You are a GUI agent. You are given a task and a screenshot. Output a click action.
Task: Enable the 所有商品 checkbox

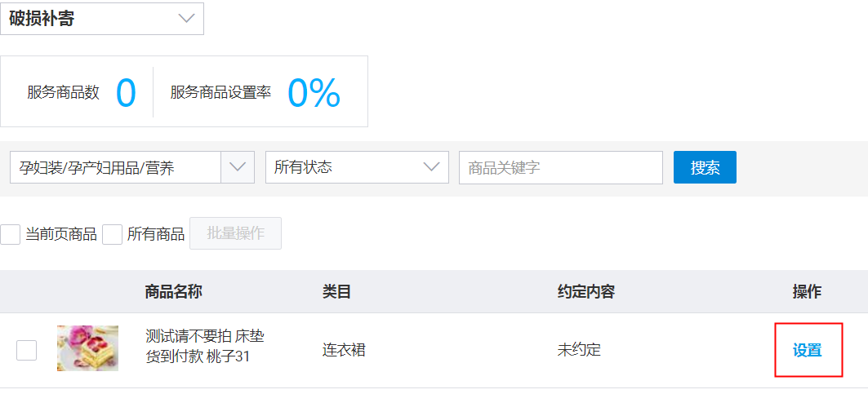click(x=113, y=234)
